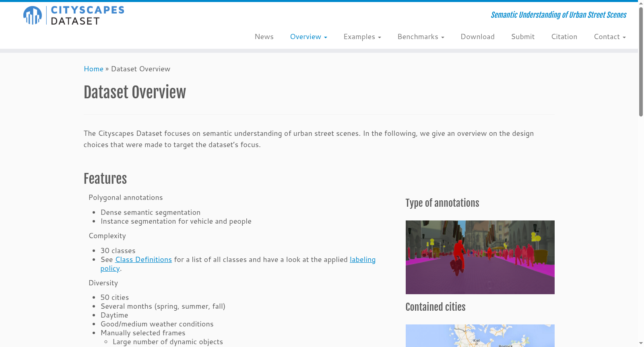Expand the Contact dropdown menu

pos(610,37)
